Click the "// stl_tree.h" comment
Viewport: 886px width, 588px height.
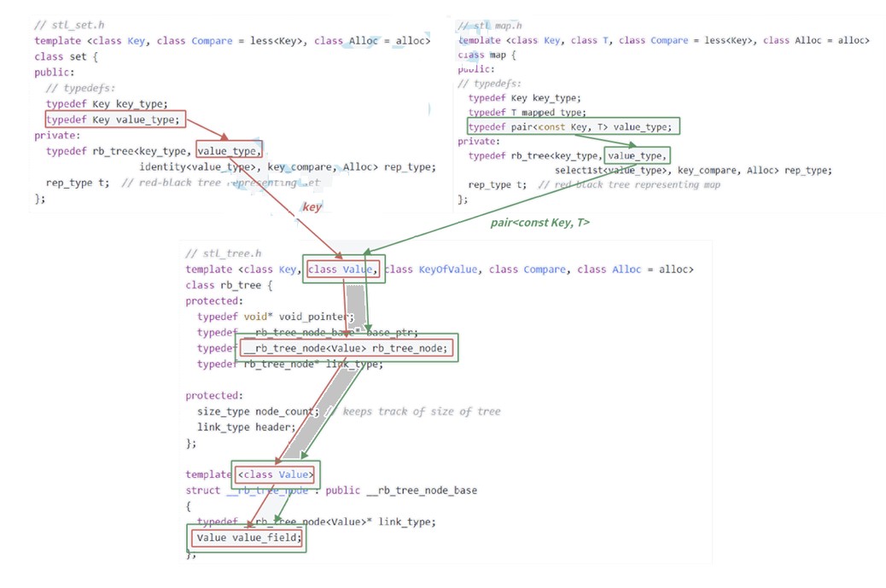[x=223, y=253]
